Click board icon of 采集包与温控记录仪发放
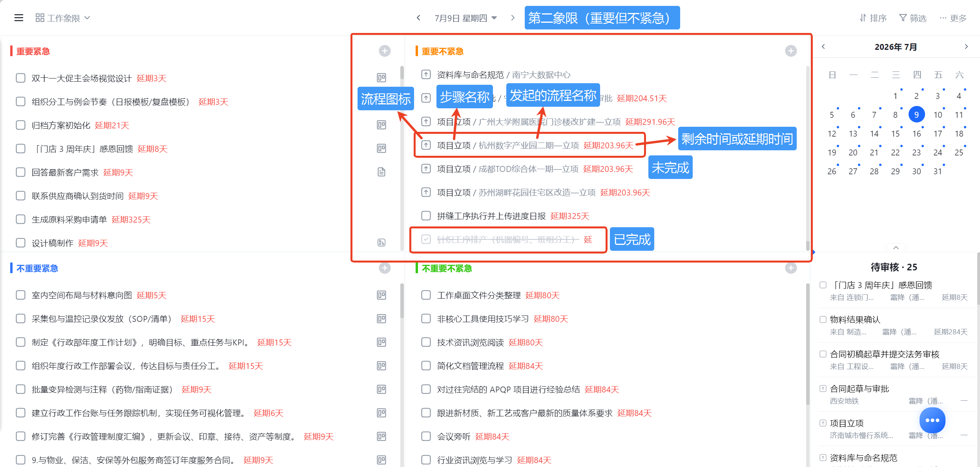This screenshot has height=467, width=980. [381, 319]
